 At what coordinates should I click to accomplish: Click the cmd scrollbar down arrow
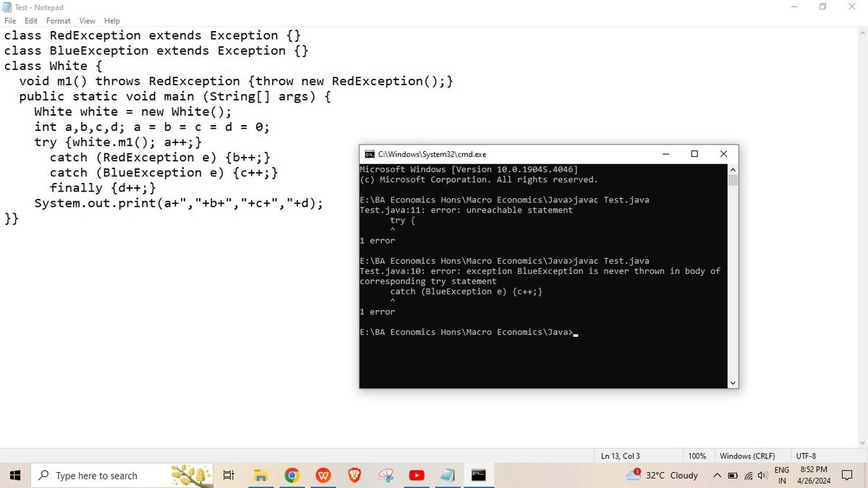coord(733,382)
